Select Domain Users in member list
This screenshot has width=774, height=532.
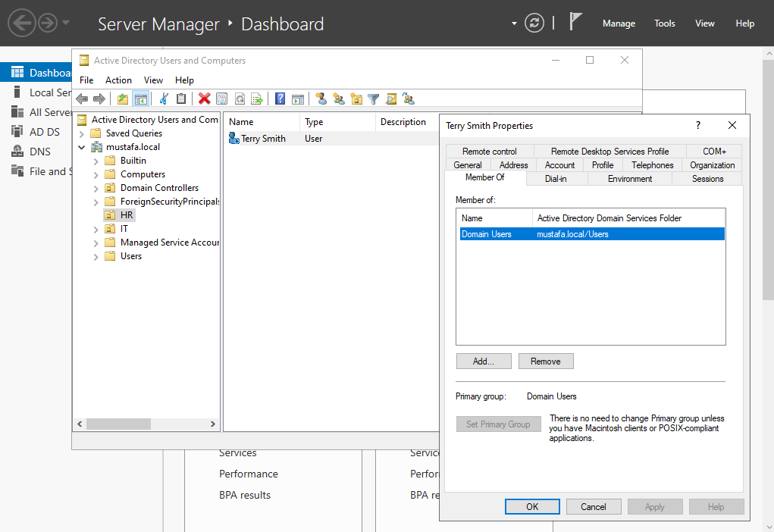(x=487, y=234)
